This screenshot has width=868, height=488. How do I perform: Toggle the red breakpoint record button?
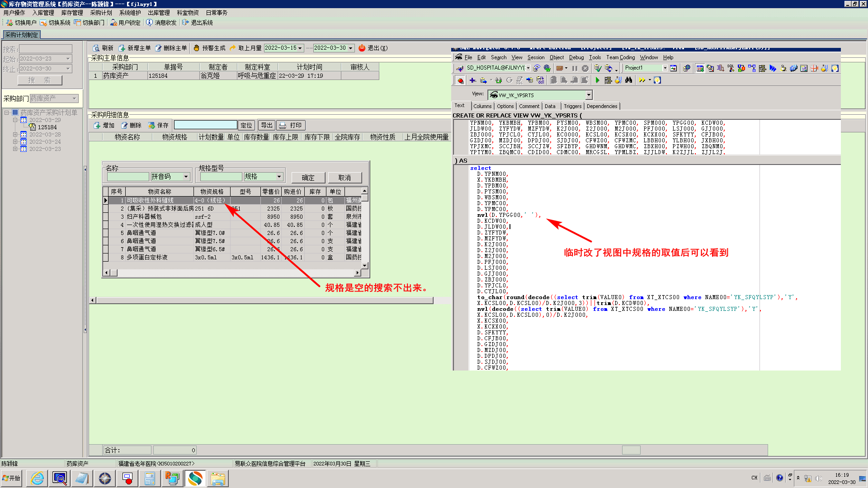coord(460,80)
